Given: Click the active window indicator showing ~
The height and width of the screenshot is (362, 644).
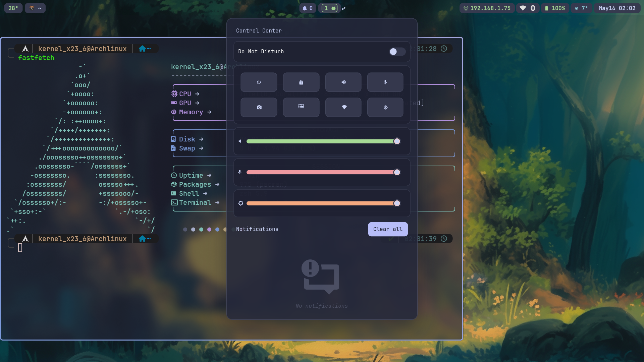Looking at the screenshot, I should coord(35,8).
